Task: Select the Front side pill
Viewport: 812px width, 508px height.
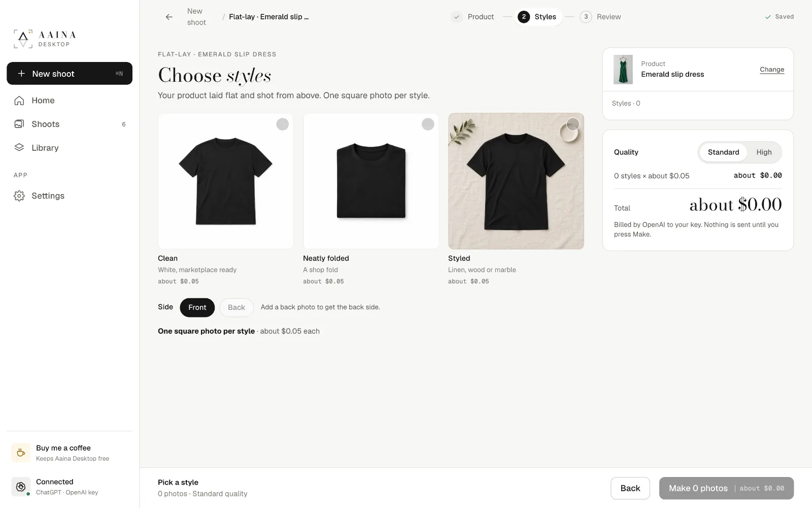Action: click(x=197, y=307)
